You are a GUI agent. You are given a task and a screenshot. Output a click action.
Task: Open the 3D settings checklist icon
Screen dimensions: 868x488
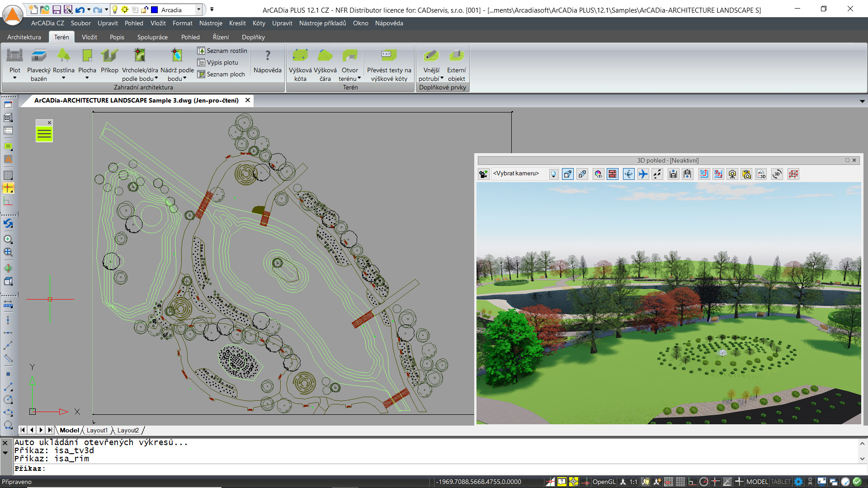pyautogui.click(x=761, y=174)
